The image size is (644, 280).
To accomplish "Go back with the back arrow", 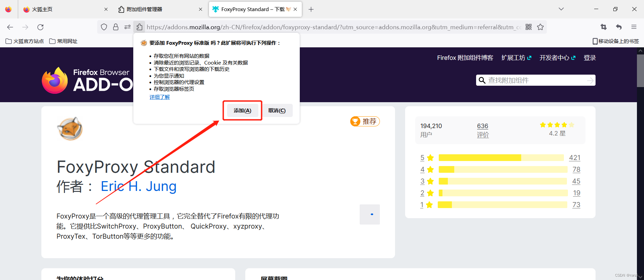I will [10, 27].
